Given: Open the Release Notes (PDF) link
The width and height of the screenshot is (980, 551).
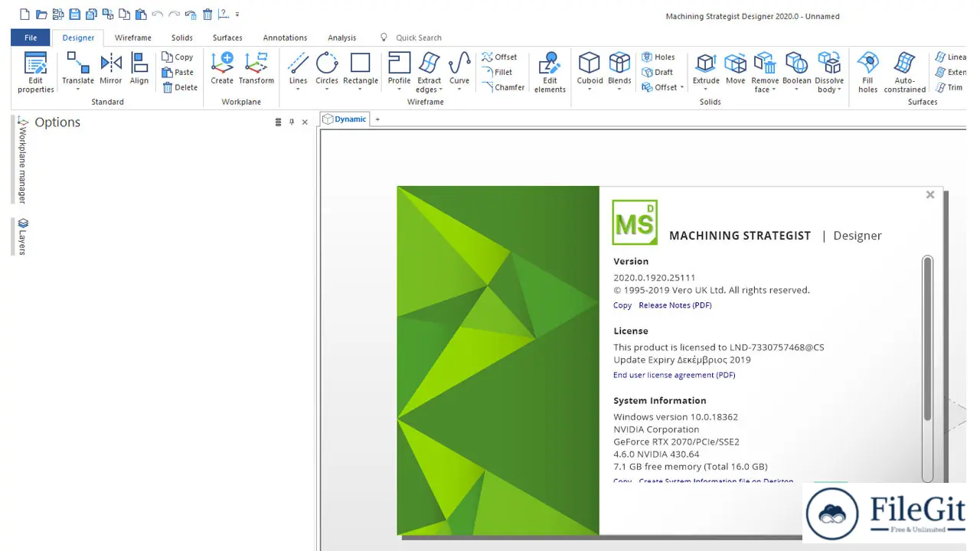Looking at the screenshot, I should 675,305.
